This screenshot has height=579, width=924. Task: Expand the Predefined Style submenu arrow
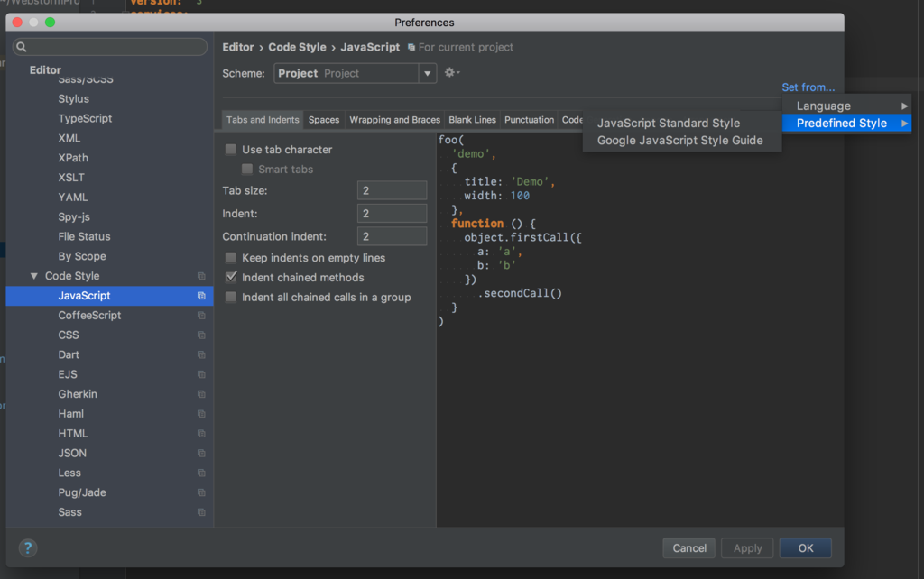[x=904, y=123]
